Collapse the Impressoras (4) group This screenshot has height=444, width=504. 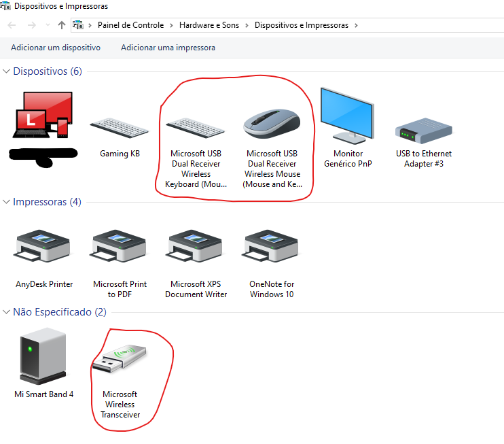pos(6,202)
